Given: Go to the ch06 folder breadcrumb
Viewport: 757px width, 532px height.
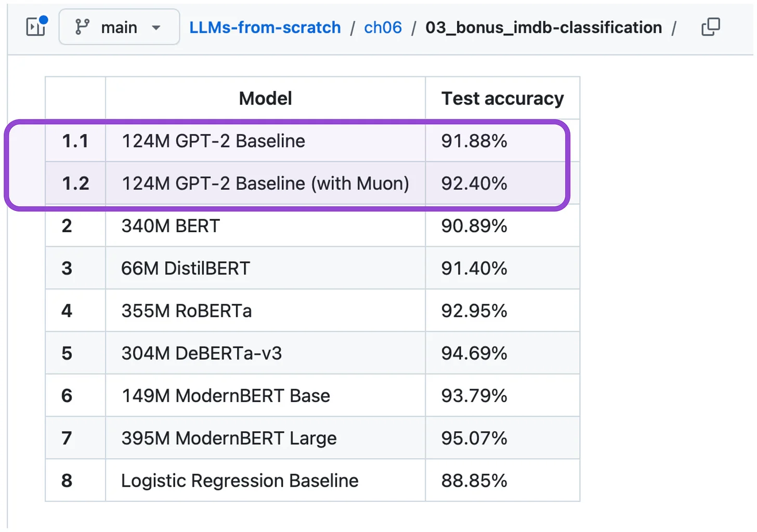Looking at the screenshot, I should point(383,27).
